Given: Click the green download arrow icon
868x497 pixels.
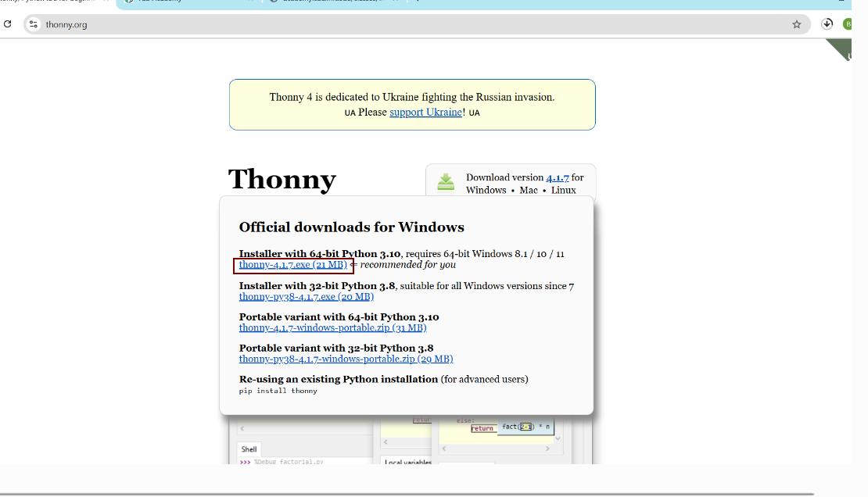Looking at the screenshot, I should pyautogui.click(x=446, y=181).
